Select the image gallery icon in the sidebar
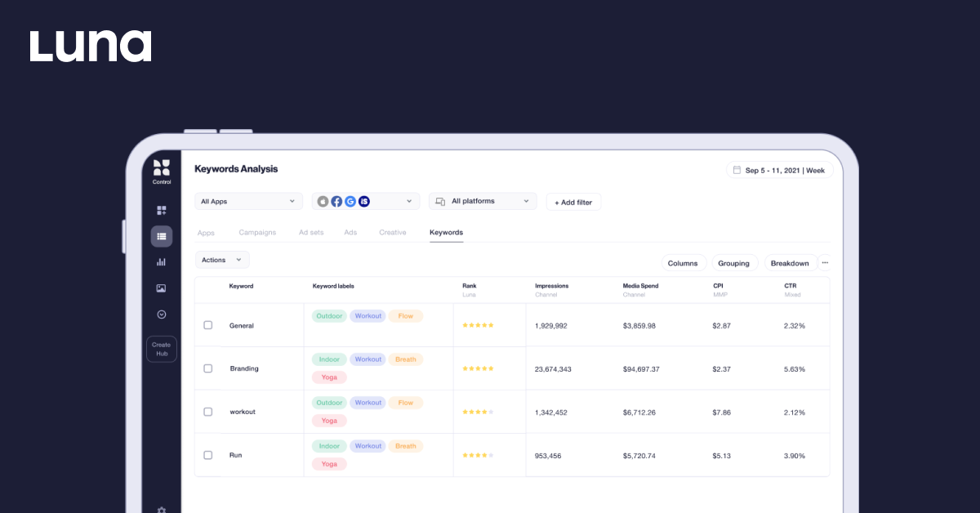 point(161,288)
